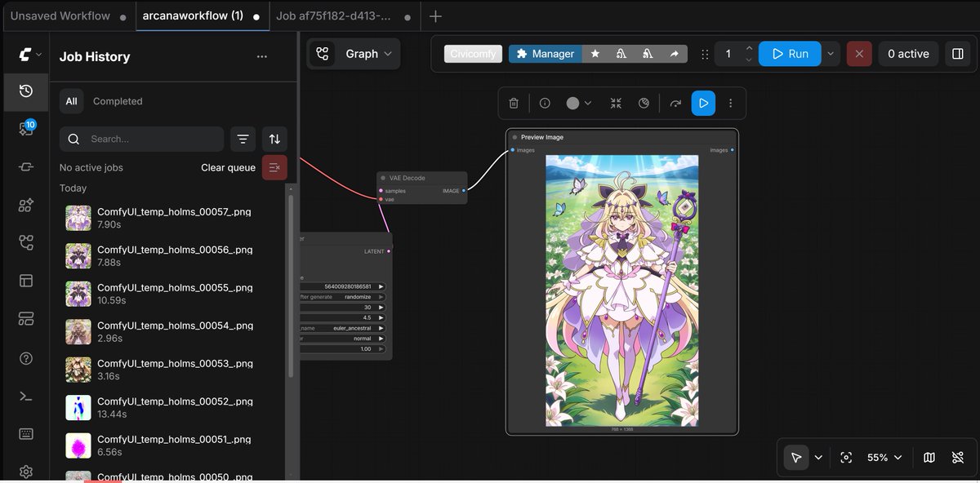The image size is (980, 483).
Task: Open the settings gear icon
Action: click(x=26, y=472)
